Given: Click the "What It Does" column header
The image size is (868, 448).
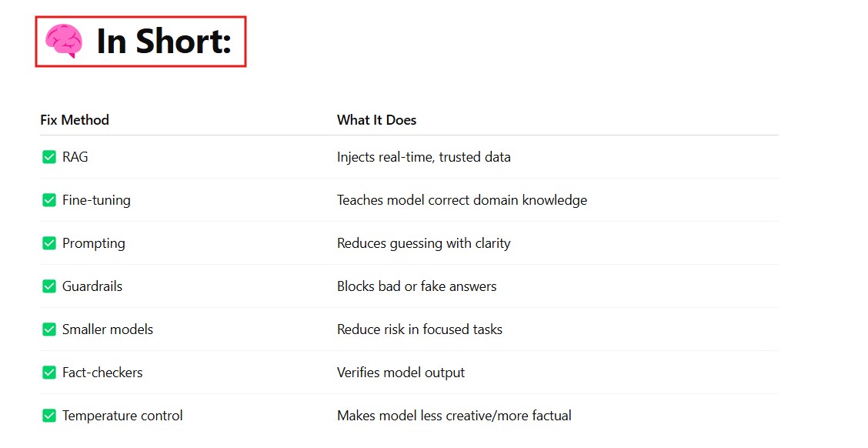Looking at the screenshot, I should (376, 120).
